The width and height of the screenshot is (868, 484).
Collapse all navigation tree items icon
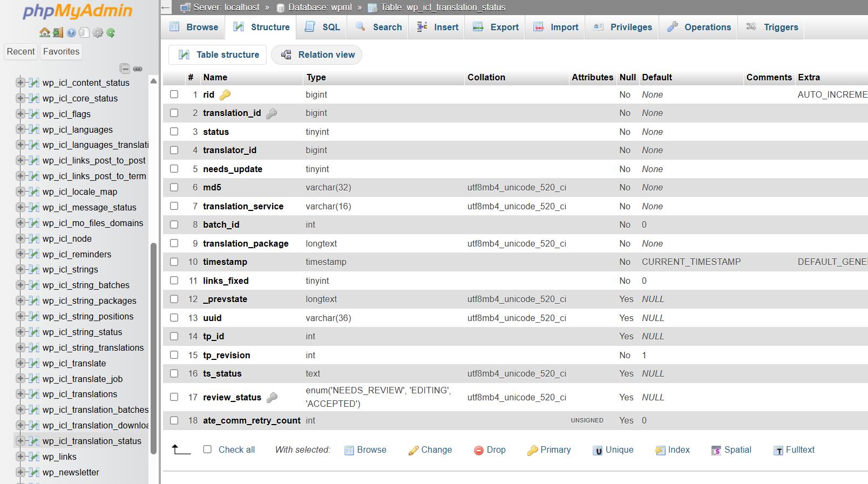pyautogui.click(x=125, y=69)
